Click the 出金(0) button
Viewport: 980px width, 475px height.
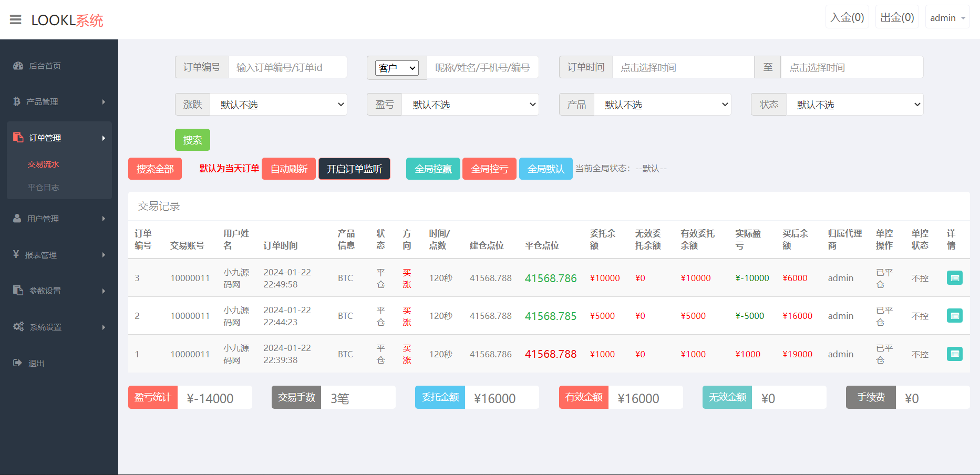click(897, 17)
